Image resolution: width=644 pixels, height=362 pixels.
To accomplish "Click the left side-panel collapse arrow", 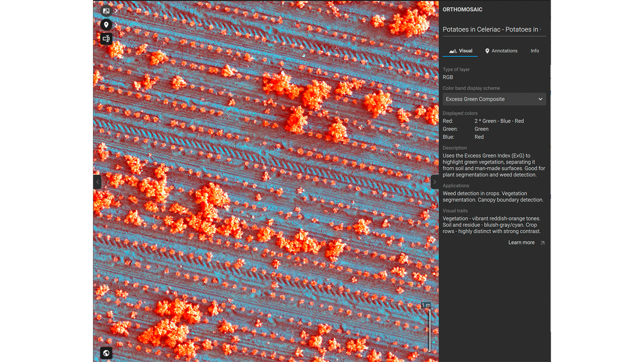I will tap(97, 182).
